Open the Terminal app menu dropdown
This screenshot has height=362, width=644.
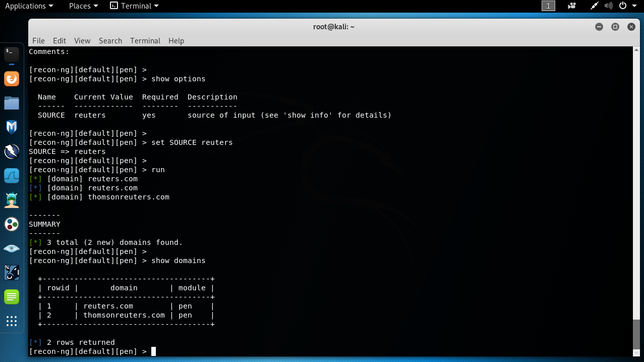[x=135, y=6]
